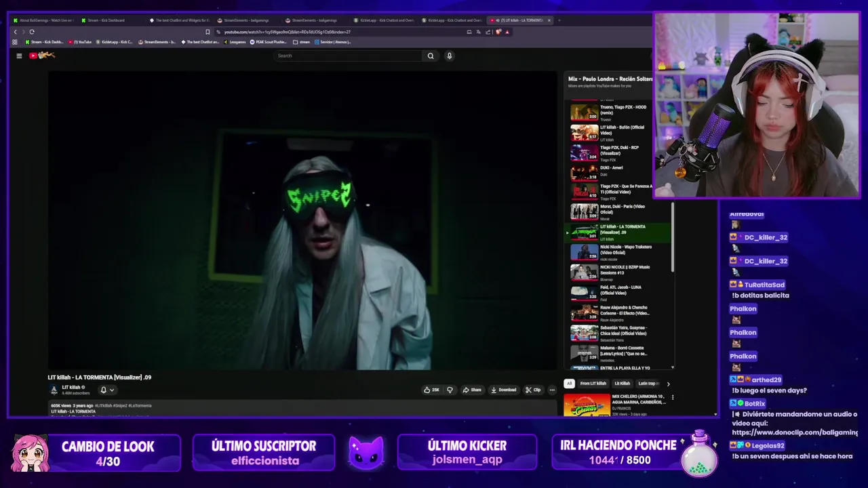
Task: Click the LIT killah channel name
Action: point(71,388)
